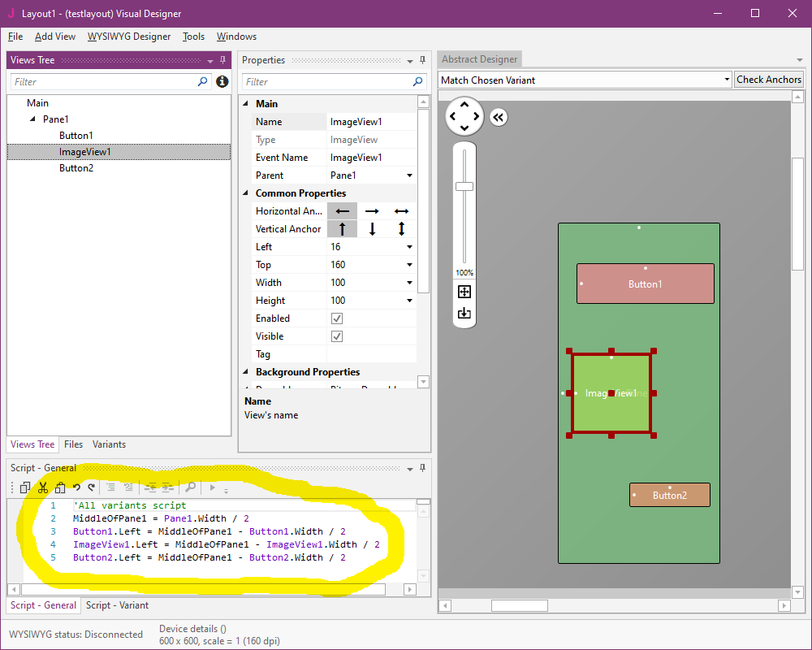The image size is (812, 650).
Task: Open the Left value dropdown
Action: click(x=409, y=247)
